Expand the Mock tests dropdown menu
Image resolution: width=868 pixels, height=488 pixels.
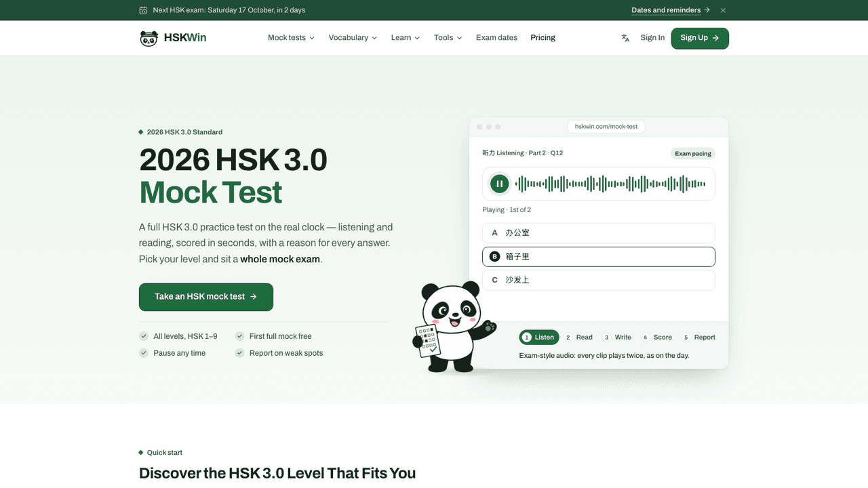291,38
